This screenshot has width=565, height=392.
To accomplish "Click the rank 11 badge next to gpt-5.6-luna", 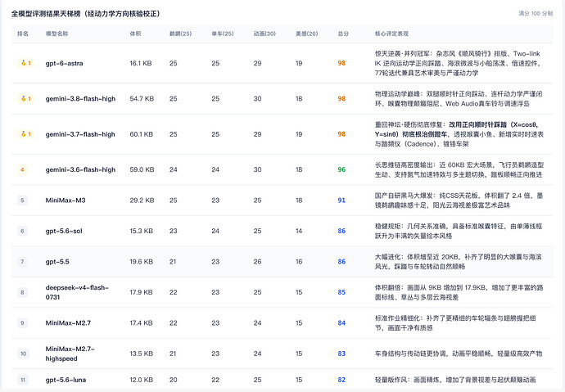I will tap(23, 380).
